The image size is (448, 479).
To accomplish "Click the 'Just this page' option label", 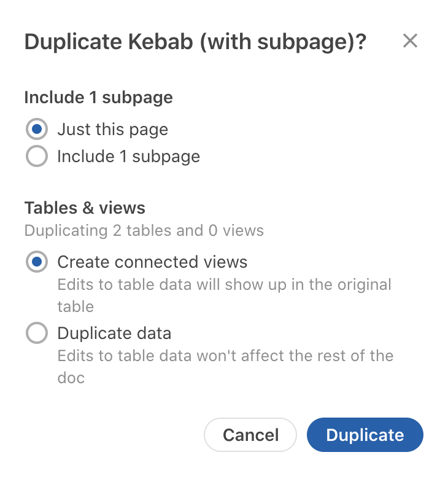I will click(x=112, y=130).
